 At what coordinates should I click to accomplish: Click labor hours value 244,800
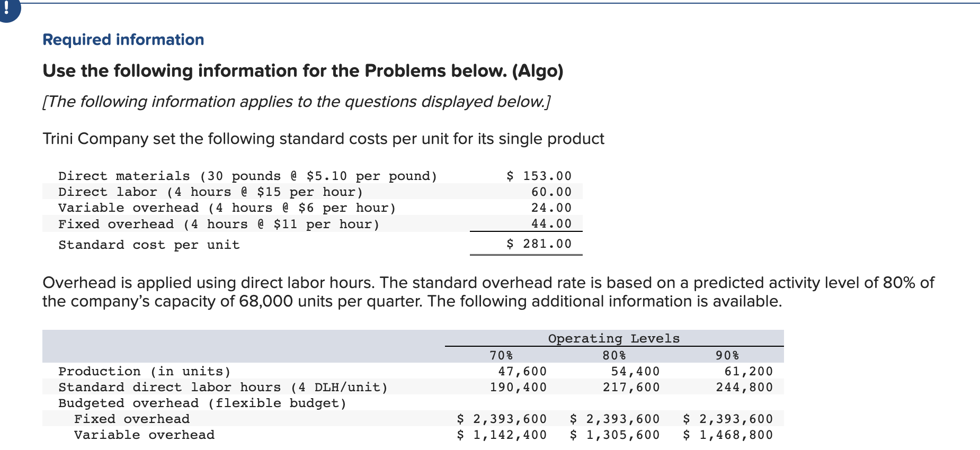pyautogui.click(x=744, y=387)
